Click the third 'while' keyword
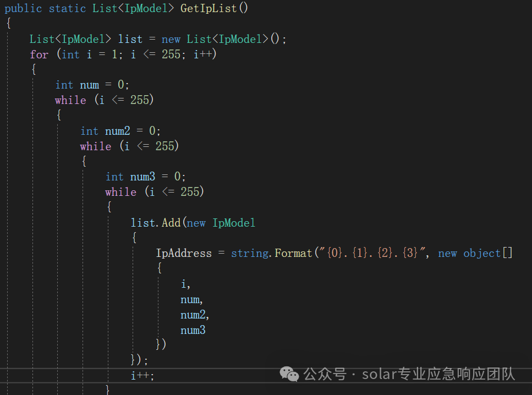 coord(121,192)
